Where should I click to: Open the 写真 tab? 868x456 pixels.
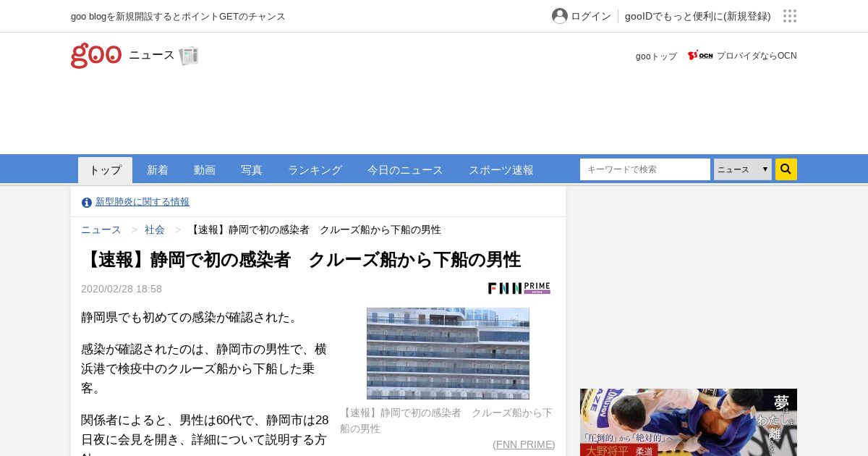click(x=252, y=170)
